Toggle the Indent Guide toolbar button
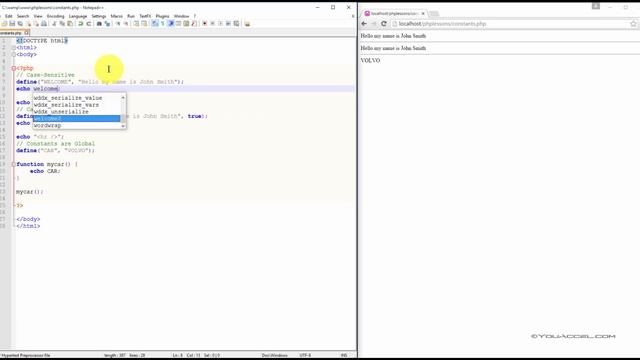 click(171, 24)
